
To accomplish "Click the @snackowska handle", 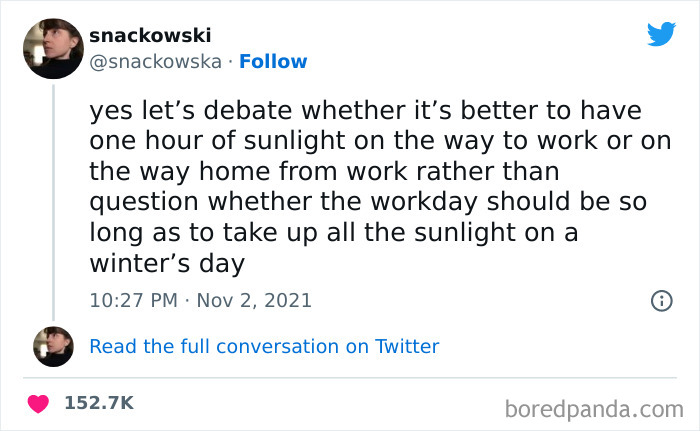I will pyautogui.click(x=155, y=61).
